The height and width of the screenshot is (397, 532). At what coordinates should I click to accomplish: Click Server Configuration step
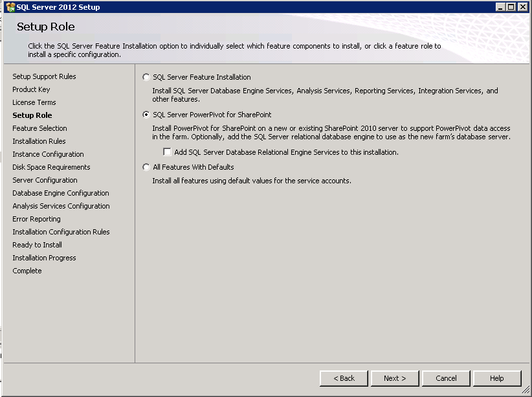click(x=45, y=180)
